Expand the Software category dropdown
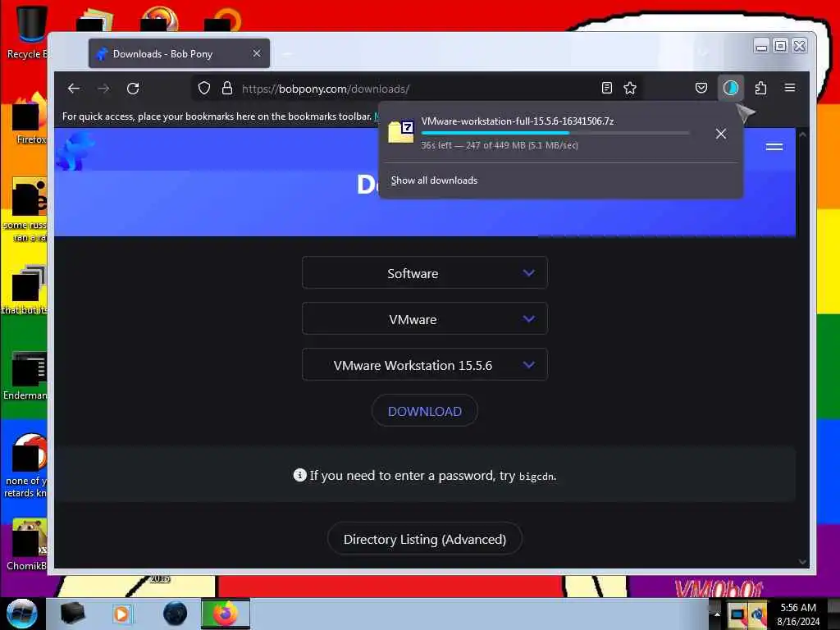Viewport: 840px width, 630px height. point(425,272)
